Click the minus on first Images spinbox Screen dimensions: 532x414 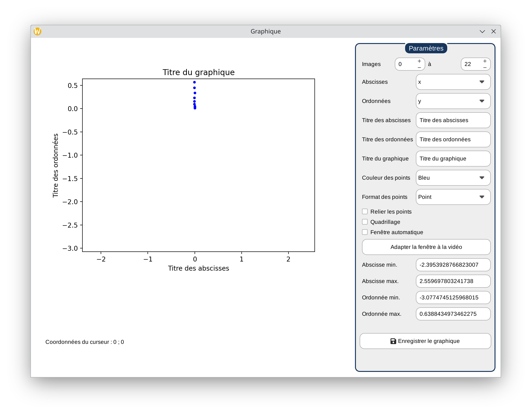[x=419, y=67]
